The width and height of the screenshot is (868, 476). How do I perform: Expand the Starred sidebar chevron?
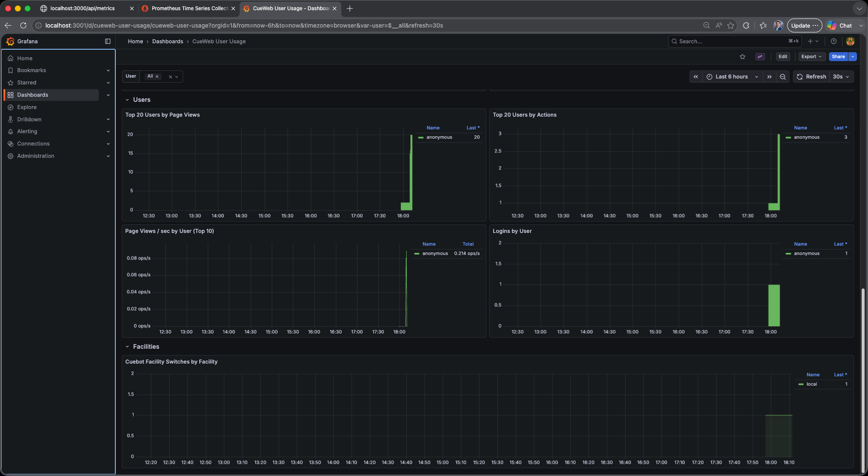pyautogui.click(x=108, y=83)
